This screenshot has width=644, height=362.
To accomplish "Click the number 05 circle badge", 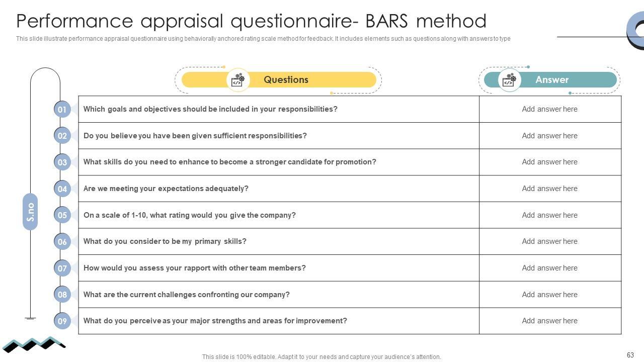I will click(x=62, y=215).
